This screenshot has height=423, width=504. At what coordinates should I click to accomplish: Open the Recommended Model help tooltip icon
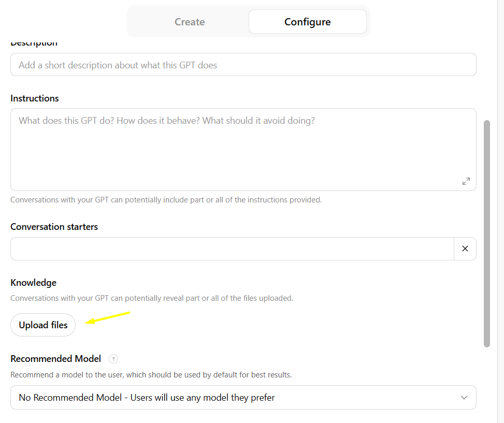[113, 359]
